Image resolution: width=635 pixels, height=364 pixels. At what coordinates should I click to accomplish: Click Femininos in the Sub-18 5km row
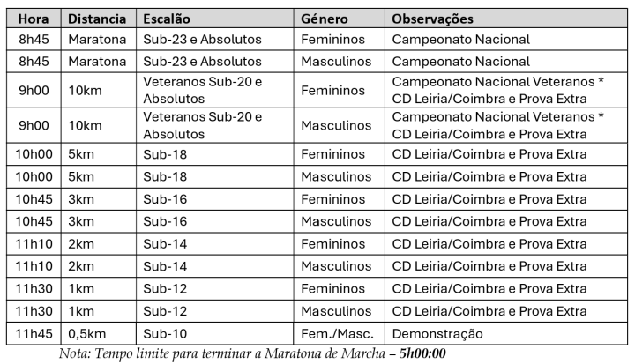[332, 153]
